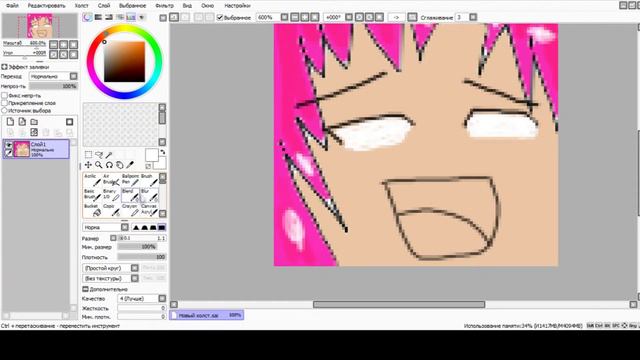Screen dimensions: 640x360
Task: Choose the Blend brush tool
Action: [130, 194]
